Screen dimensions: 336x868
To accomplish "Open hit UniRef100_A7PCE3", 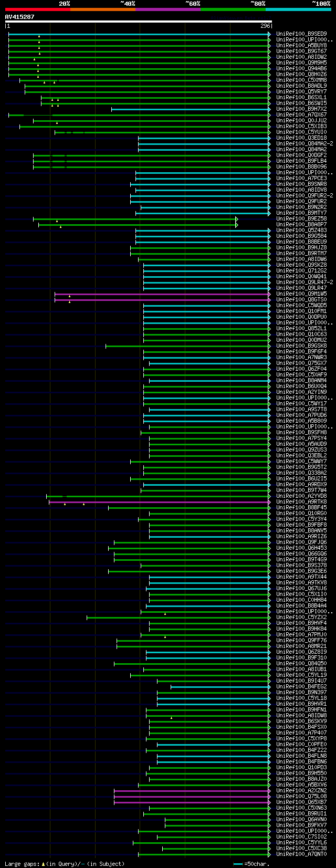I will (301, 179).
